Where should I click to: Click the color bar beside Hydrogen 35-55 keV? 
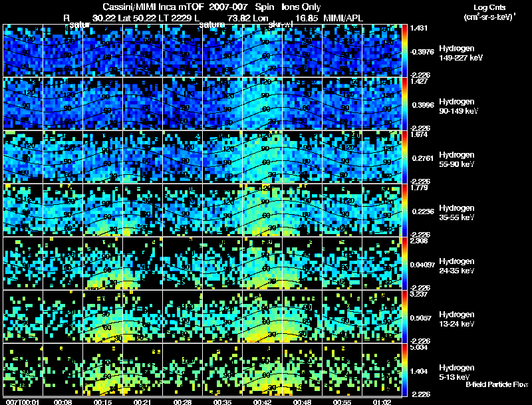point(404,210)
